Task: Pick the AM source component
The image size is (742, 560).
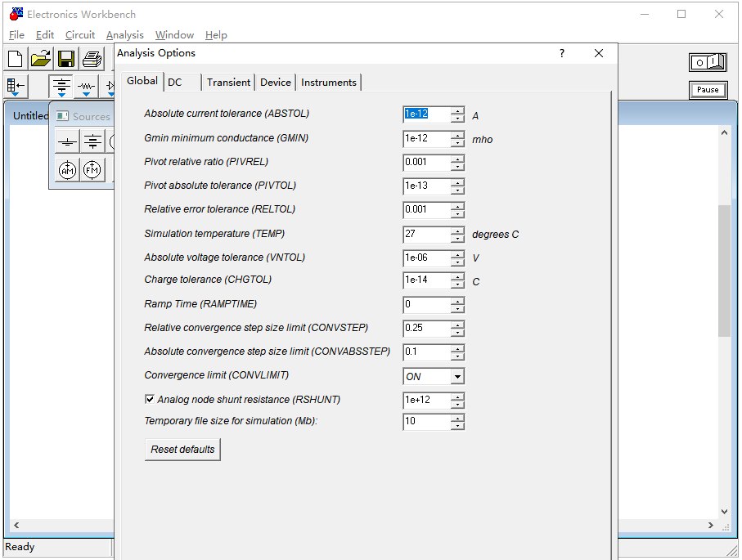Action: (x=67, y=169)
